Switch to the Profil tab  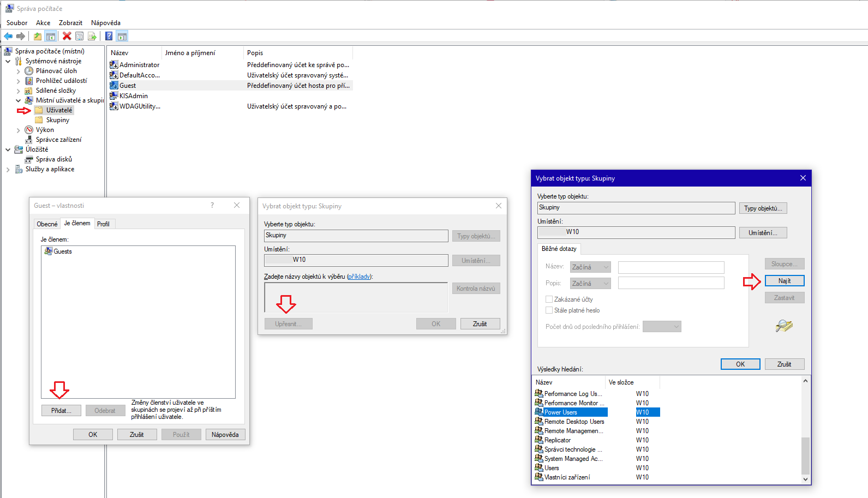pos(103,224)
